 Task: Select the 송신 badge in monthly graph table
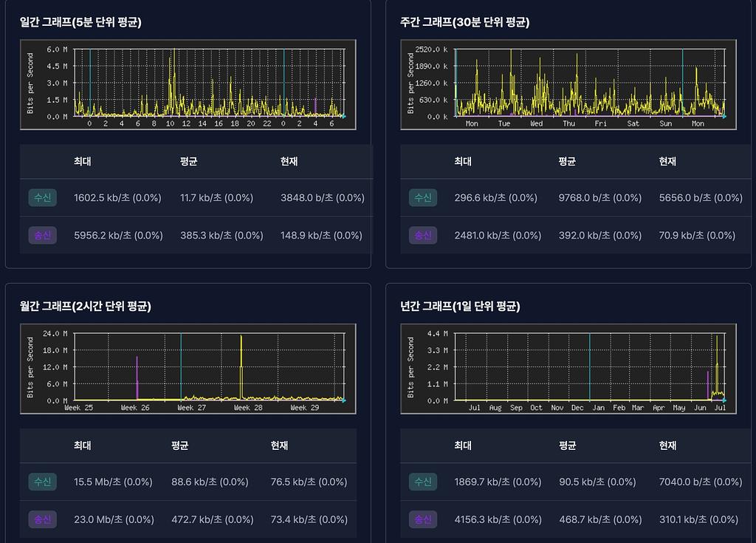42,519
